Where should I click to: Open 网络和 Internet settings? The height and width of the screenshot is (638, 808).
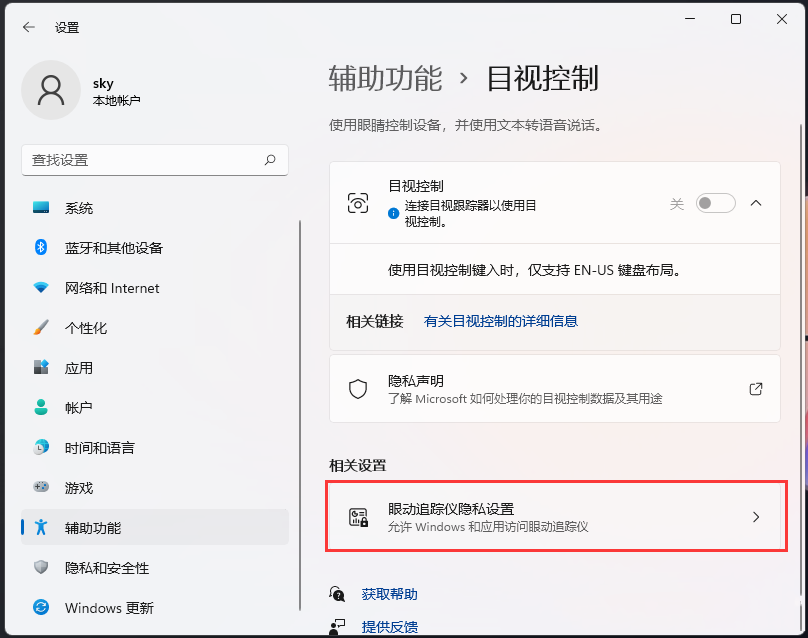(93, 288)
